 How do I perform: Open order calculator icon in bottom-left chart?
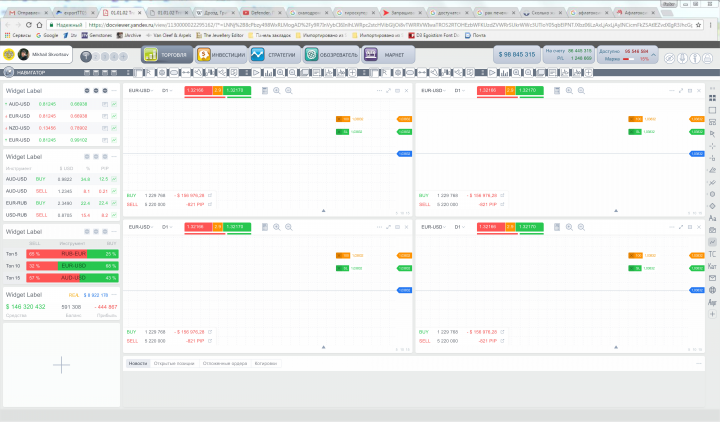(x=265, y=227)
